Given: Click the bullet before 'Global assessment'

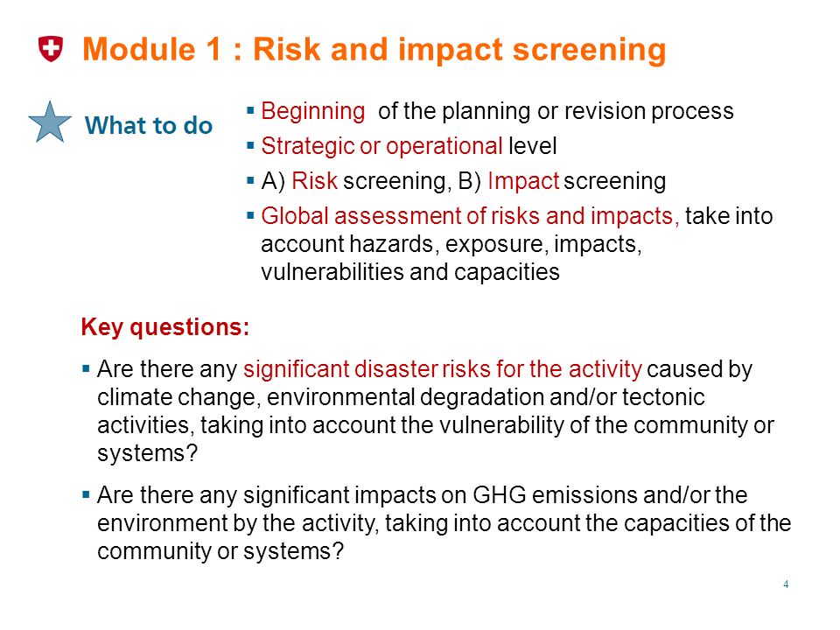Looking at the screenshot, I should (250, 216).
